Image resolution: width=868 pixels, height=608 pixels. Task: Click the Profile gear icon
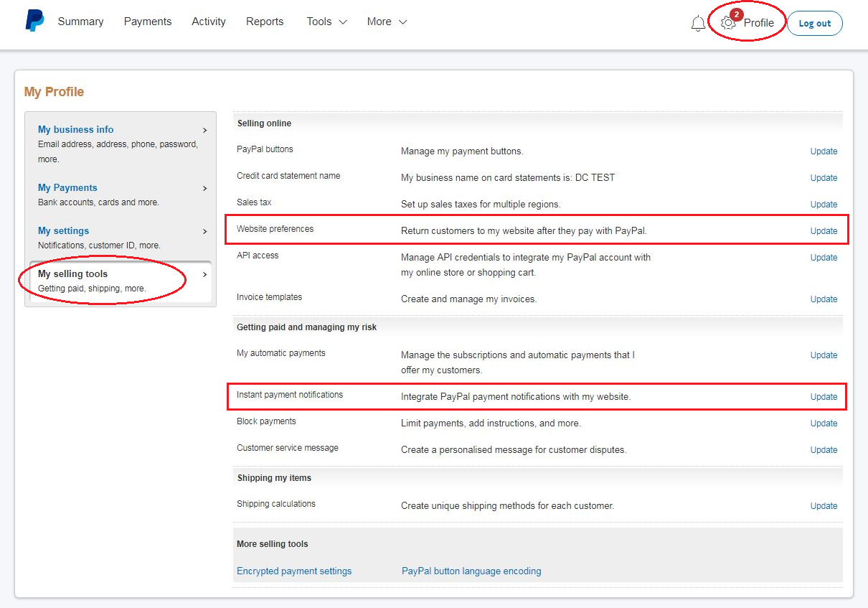728,23
